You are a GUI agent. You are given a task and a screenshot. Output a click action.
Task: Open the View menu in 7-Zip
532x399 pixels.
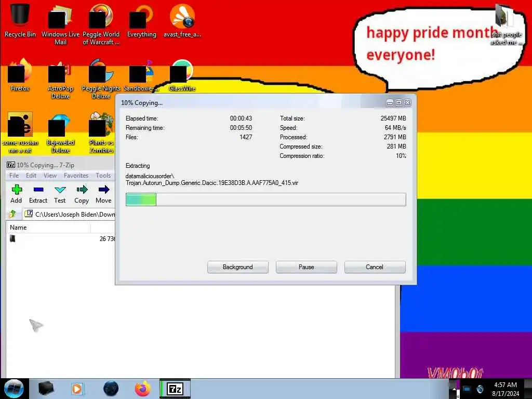tap(50, 176)
